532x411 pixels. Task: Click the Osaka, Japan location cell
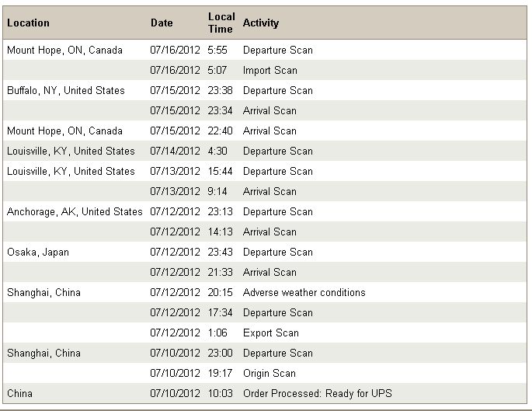(x=37, y=252)
